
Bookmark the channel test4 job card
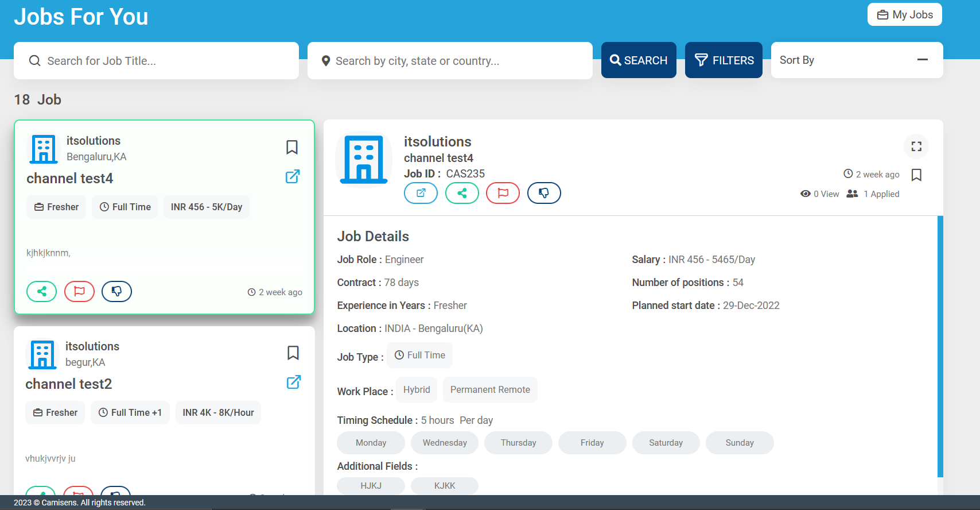tap(291, 148)
